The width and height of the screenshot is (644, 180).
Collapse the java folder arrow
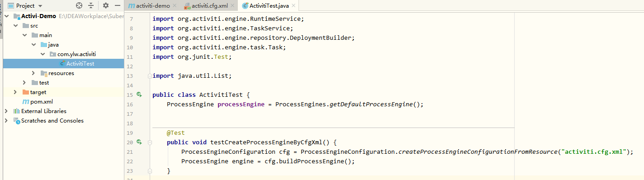tap(34, 45)
